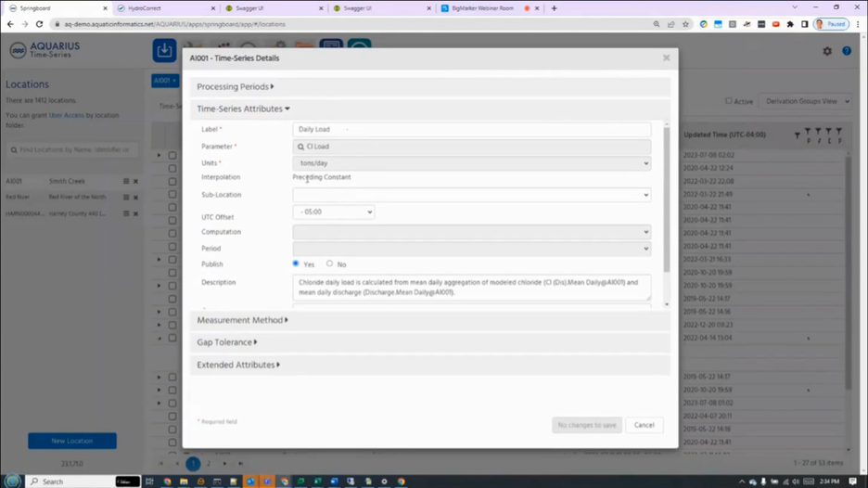Viewport: 868px width, 488px height.
Task: Open the blue help question icon
Action: click(847, 51)
